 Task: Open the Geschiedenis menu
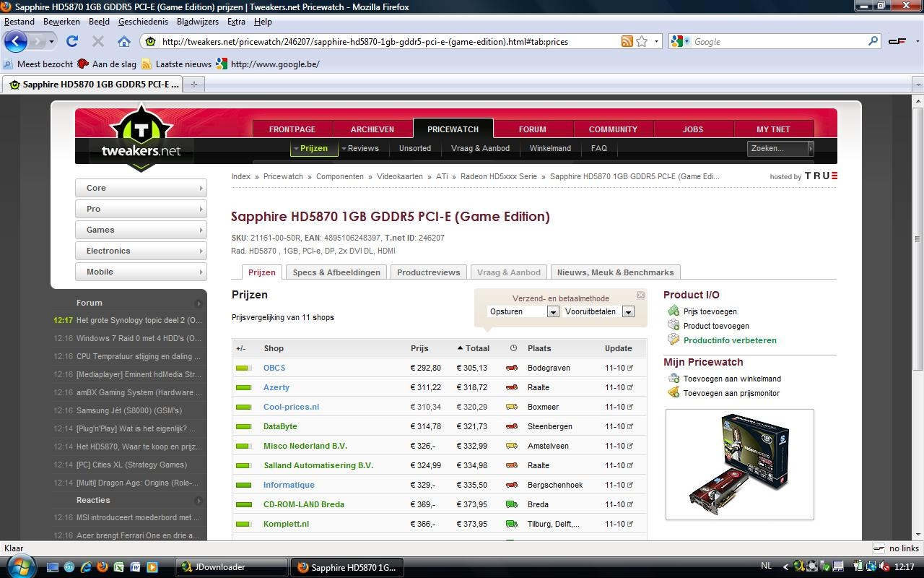pos(143,22)
